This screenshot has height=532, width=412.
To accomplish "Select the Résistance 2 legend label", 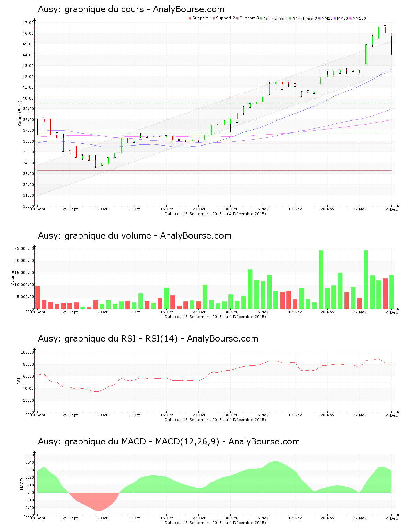I will (x=305, y=19).
